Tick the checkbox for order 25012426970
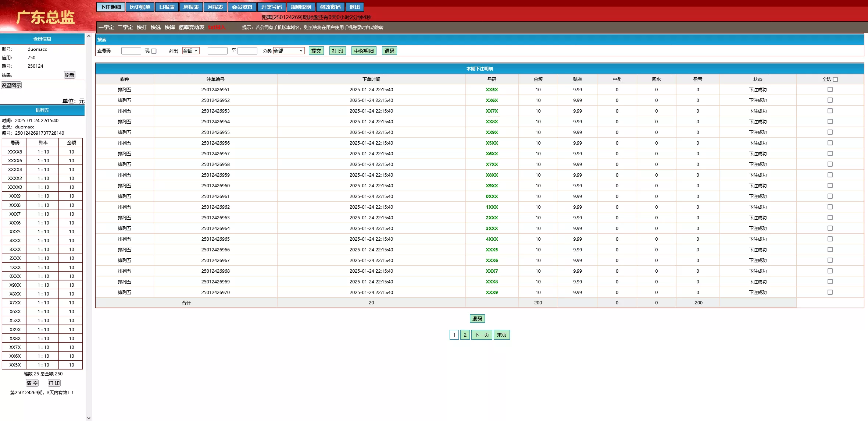 830,292
